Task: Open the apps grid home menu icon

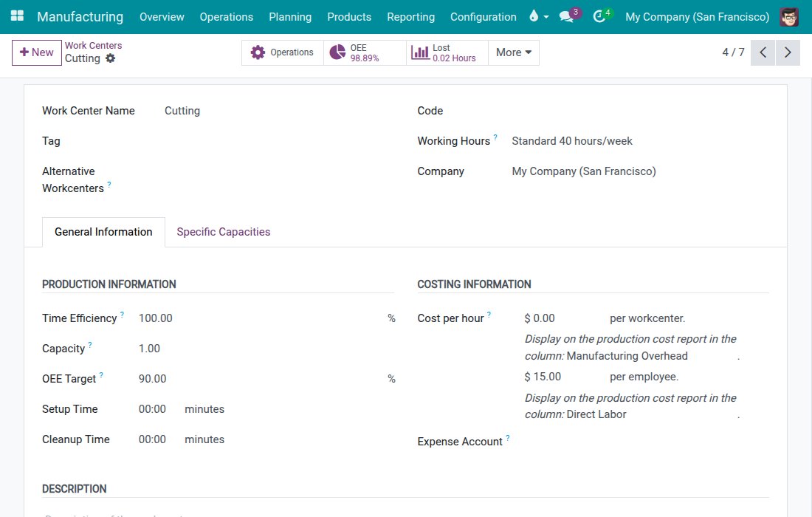Action: (x=17, y=16)
